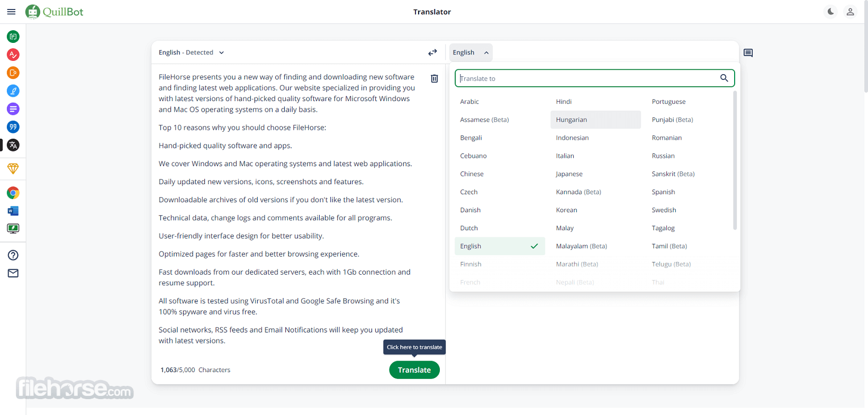Pick Swedish from the list
Viewport: 868px width, 415px height.
pyautogui.click(x=691, y=210)
